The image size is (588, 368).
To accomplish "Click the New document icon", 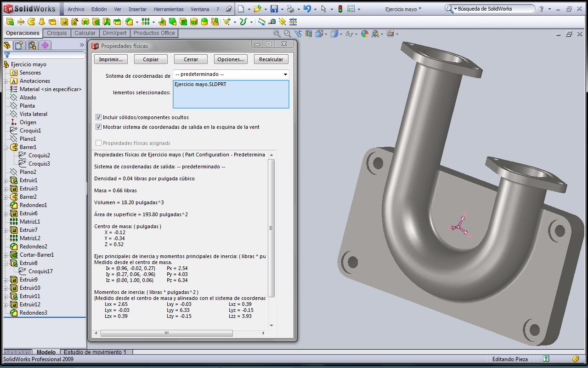I will [241, 9].
